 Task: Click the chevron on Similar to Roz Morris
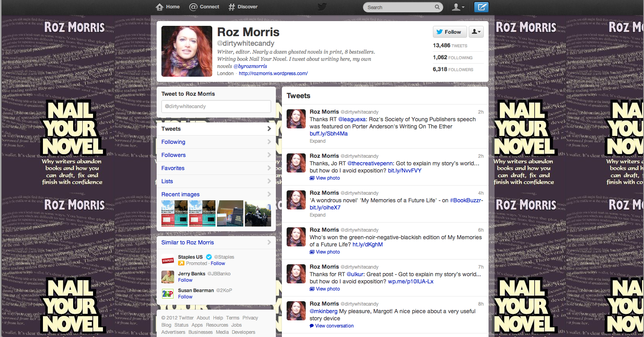[269, 242]
